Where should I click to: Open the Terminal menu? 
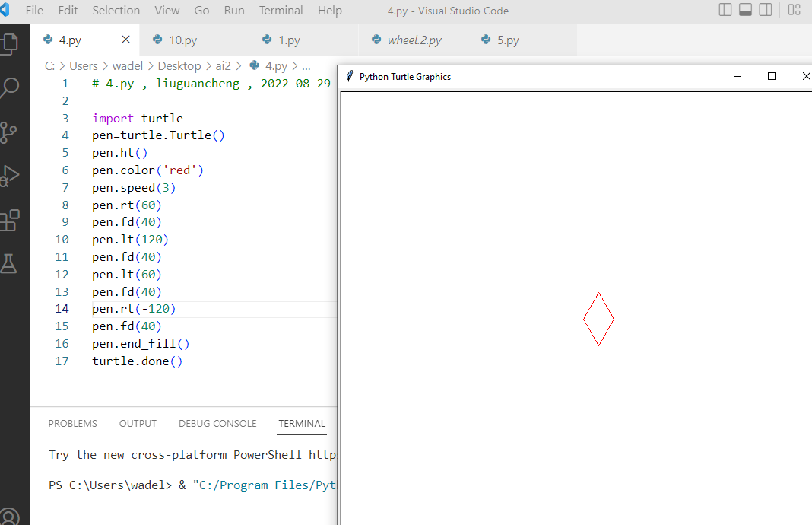click(x=281, y=11)
